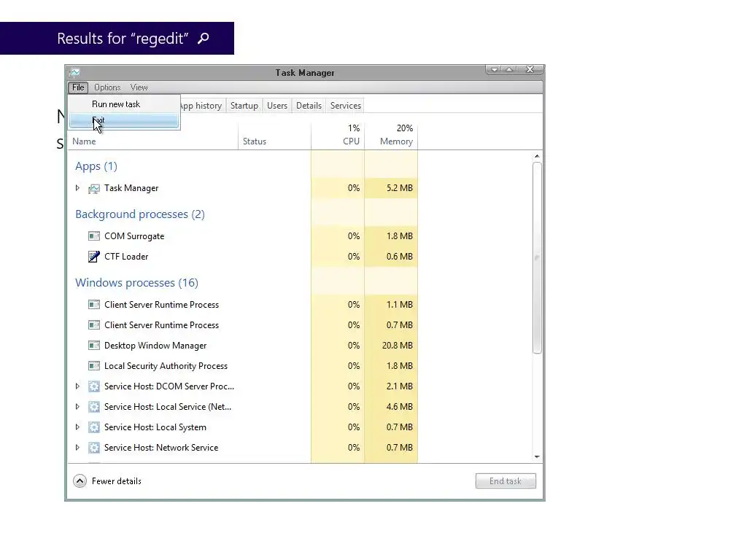Select the Desktop Window Manager row
Screen dimensions: 747x560
243,346
